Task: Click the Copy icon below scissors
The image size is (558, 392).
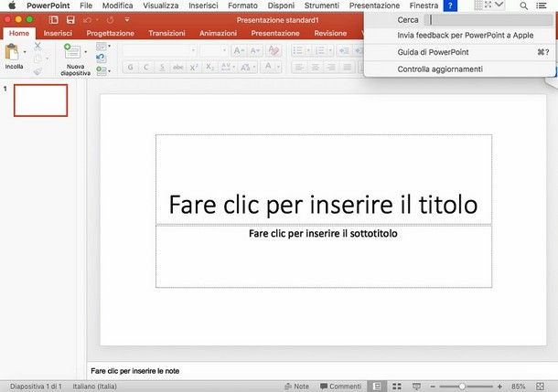Action: [x=38, y=58]
